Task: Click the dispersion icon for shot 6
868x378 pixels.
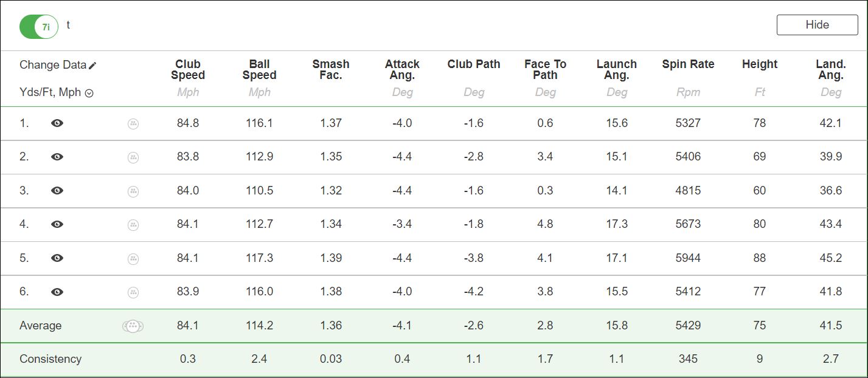Action: [x=133, y=292]
